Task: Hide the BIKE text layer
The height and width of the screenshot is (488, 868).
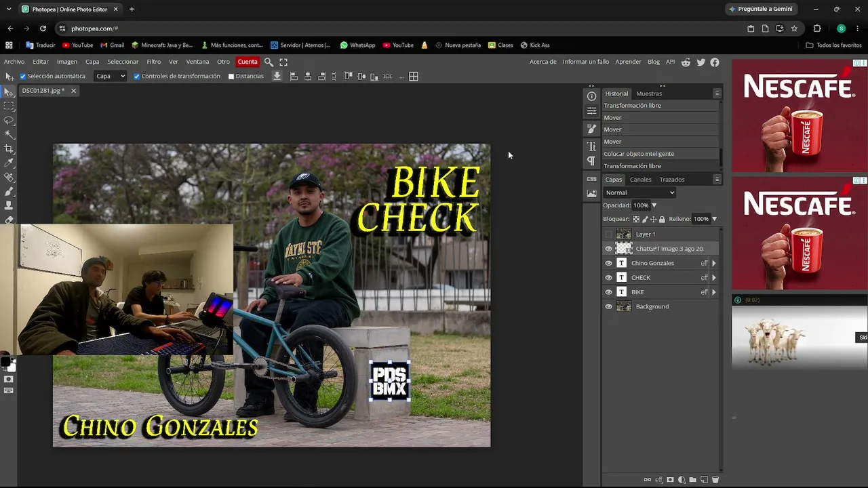Action: pos(608,292)
